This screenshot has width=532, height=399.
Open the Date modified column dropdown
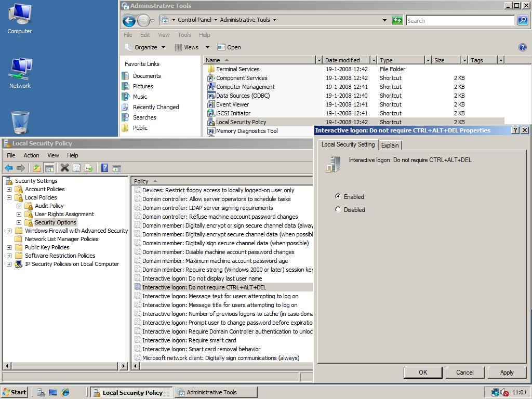[374, 60]
